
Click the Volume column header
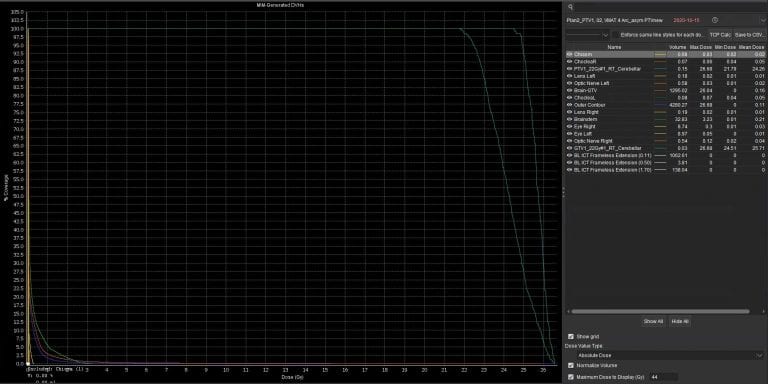(x=677, y=47)
